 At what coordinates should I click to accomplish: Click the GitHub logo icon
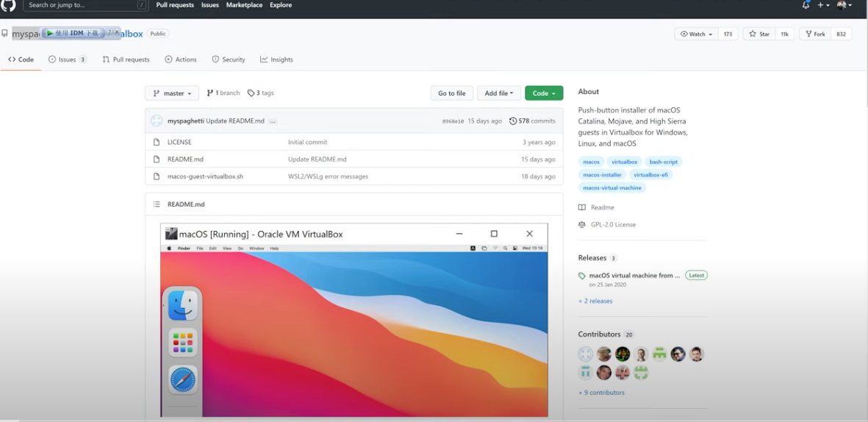click(x=8, y=6)
